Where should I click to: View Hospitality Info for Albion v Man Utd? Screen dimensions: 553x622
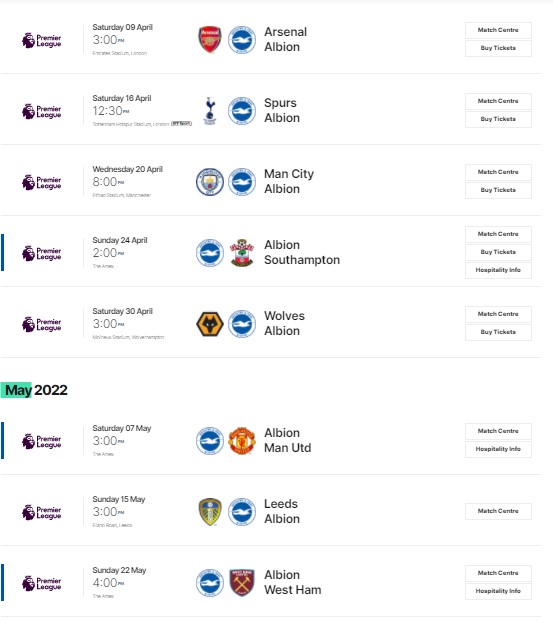point(498,449)
